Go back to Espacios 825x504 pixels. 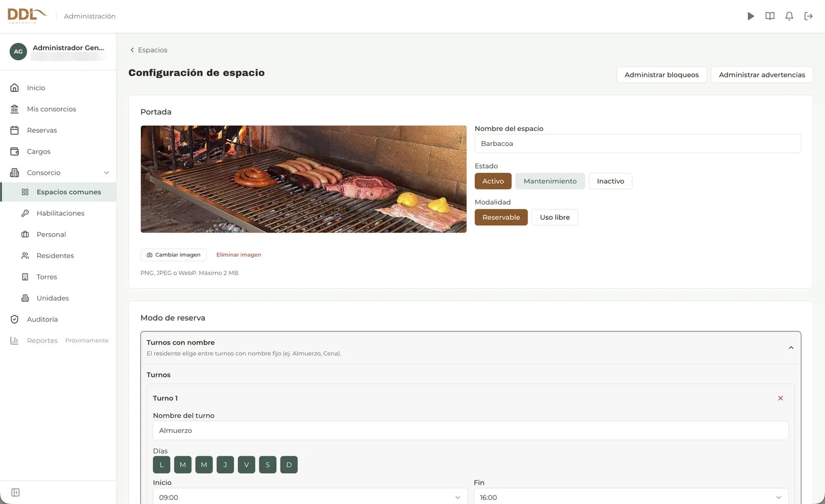tap(148, 50)
